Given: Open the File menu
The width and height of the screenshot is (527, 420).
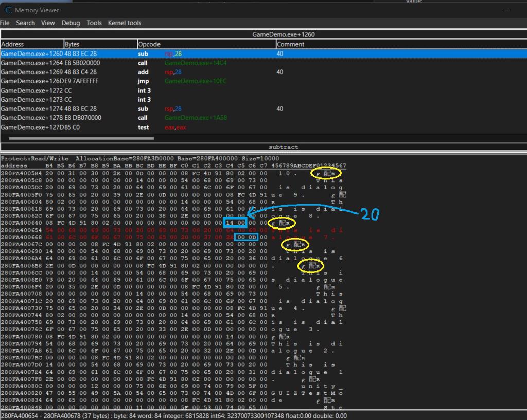Looking at the screenshot, I should [x=5, y=23].
